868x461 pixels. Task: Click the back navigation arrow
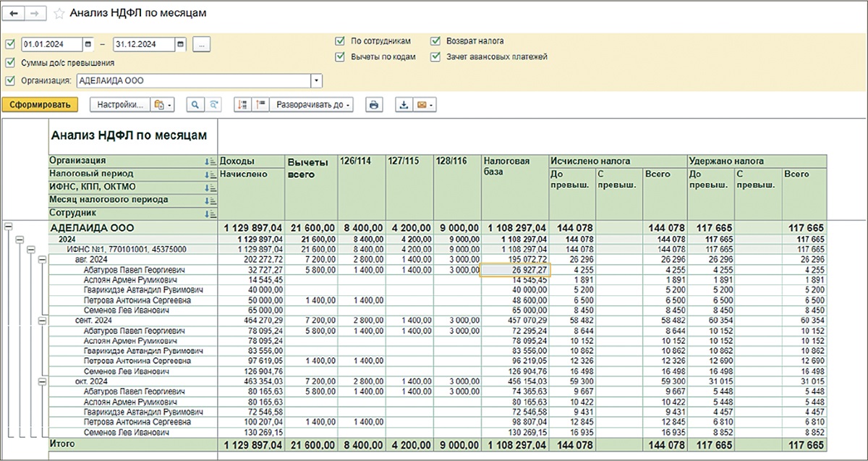coord(14,14)
